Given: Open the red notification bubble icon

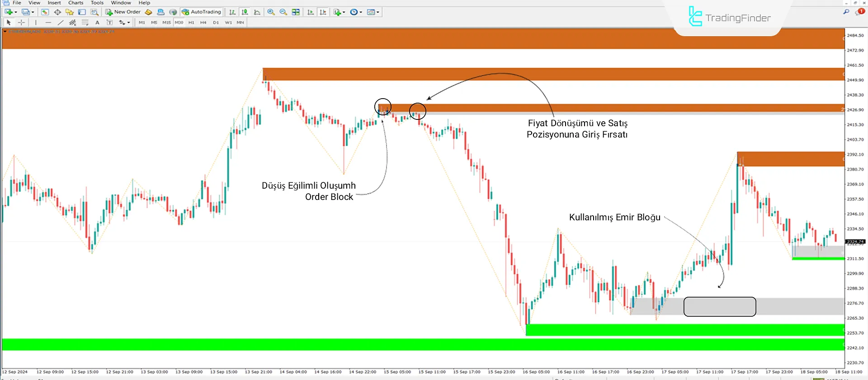Looking at the screenshot, I should (x=860, y=12).
